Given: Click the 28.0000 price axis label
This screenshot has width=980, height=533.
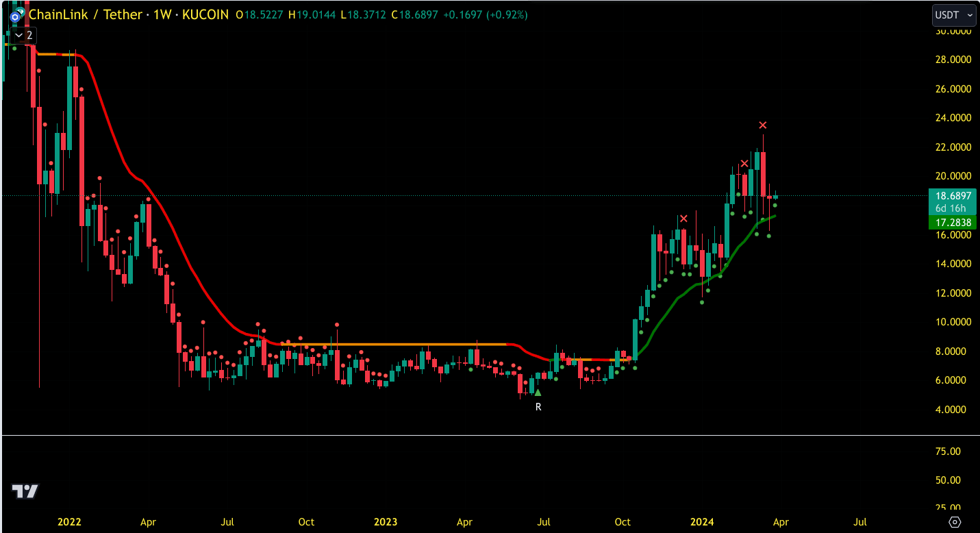Looking at the screenshot, I should [x=953, y=60].
